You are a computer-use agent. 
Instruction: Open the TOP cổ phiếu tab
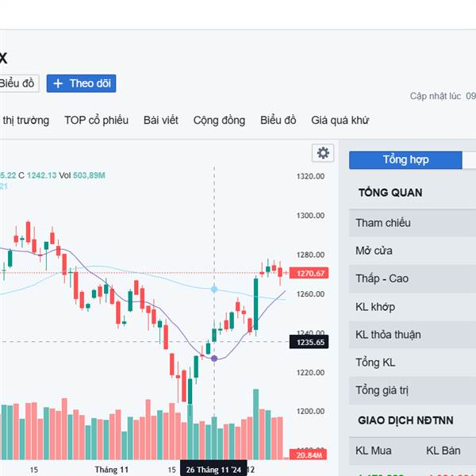pos(96,121)
